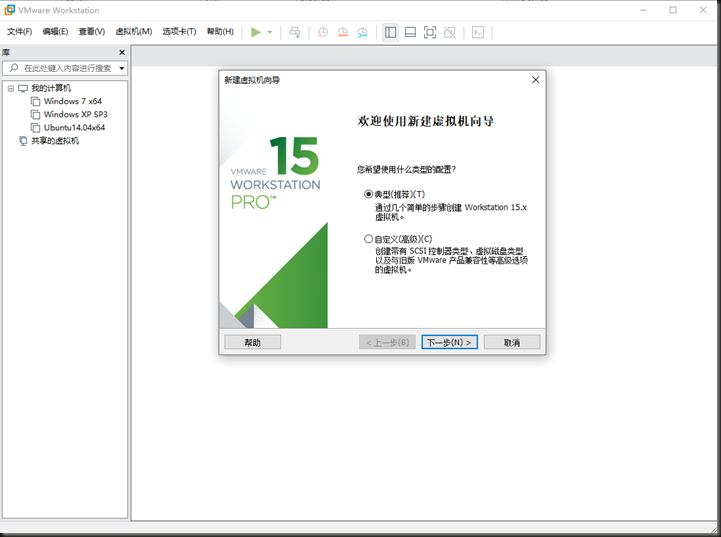This screenshot has height=537, width=721.
Task: Click the green Power On play icon
Action: coord(256,32)
